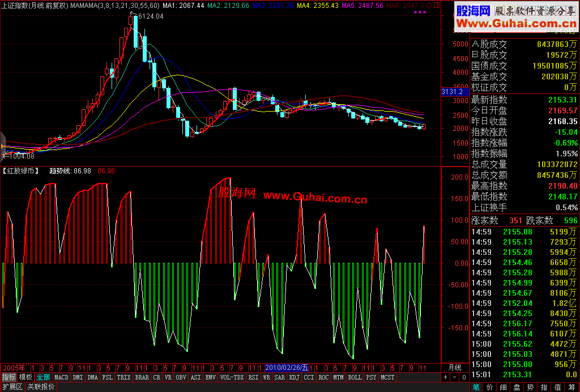Image resolution: width=580 pixels, height=392 pixels.
Task: Select the DMA indicator
Action: tap(92, 377)
